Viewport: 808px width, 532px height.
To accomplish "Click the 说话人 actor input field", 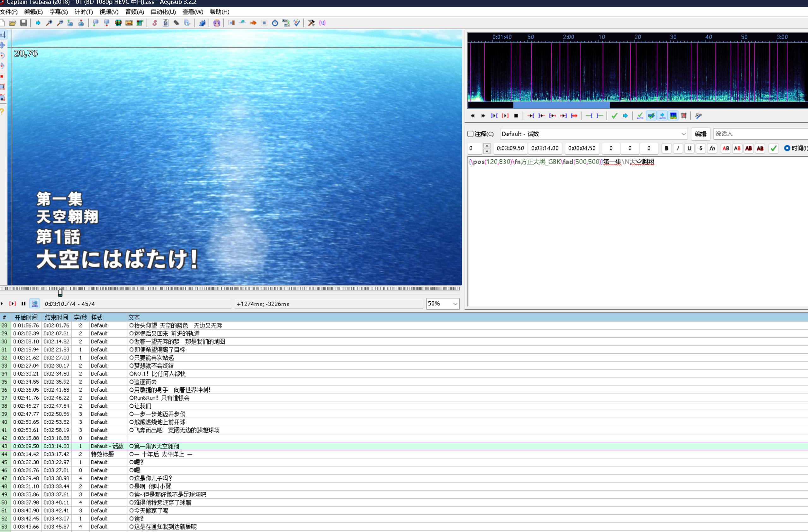I will coord(760,134).
